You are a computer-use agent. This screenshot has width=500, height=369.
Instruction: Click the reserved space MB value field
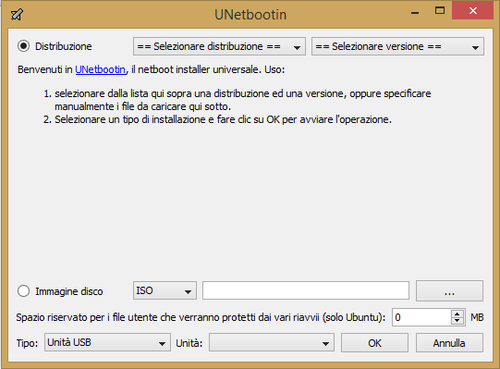pyautogui.click(x=422, y=317)
